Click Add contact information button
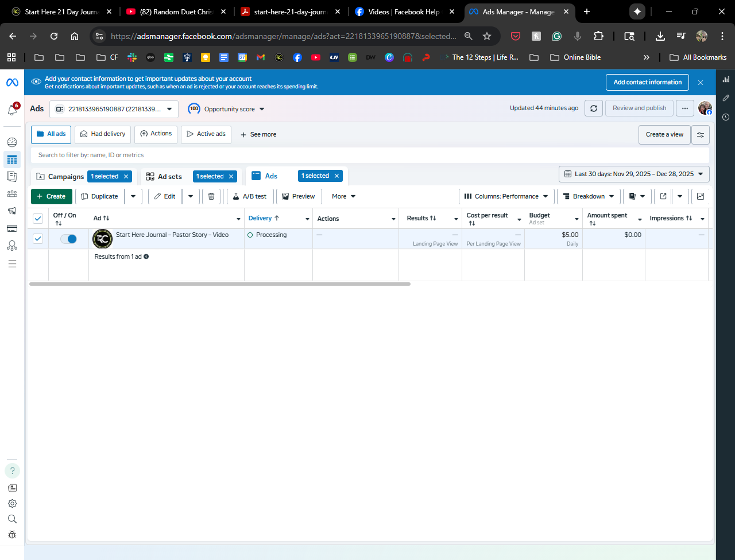This screenshot has width=735, height=560. pyautogui.click(x=647, y=82)
